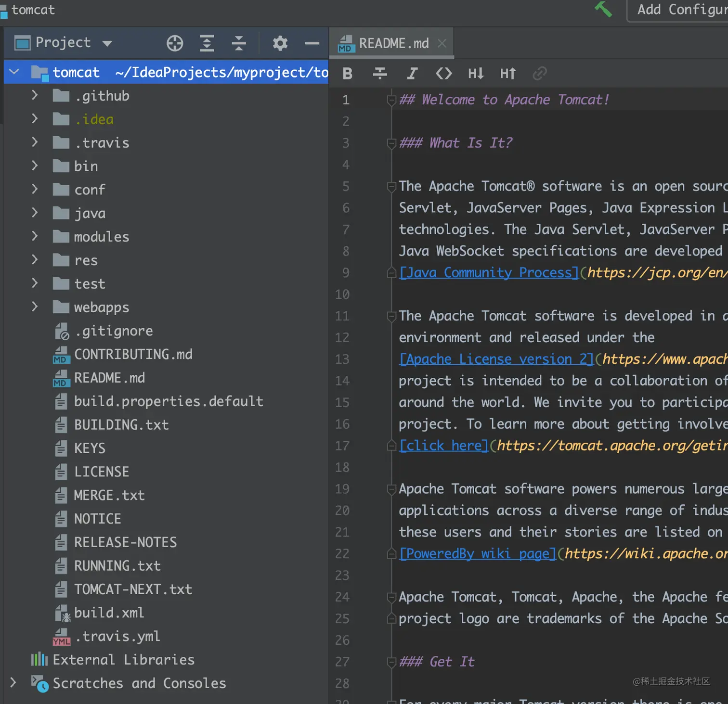
Task: Click the locate opened file target icon
Action: (175, 43)
